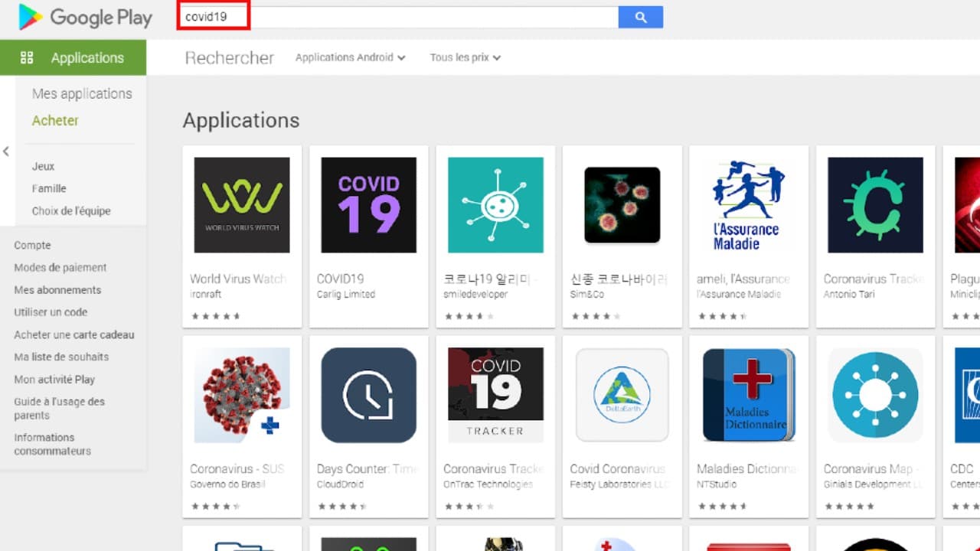The width and height of the screenshot is (980, 551).
Task: Collapse the sidebar with left arrow
Action: click(x=6, y=152)
